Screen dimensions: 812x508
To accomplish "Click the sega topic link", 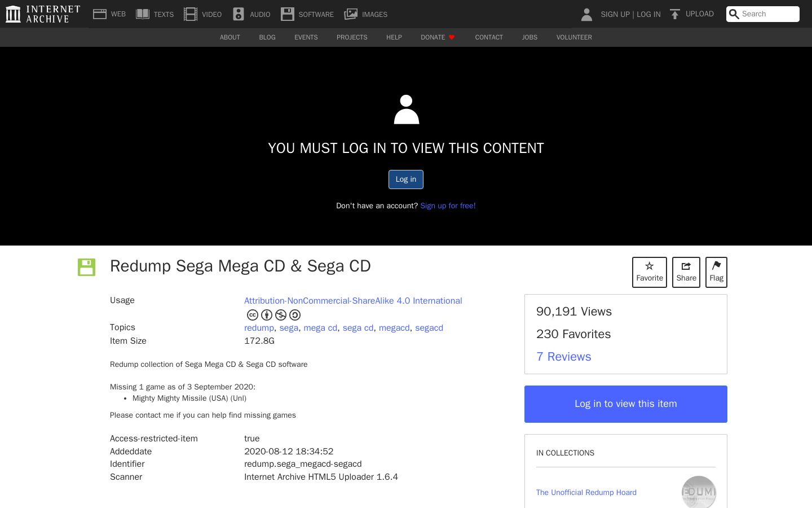I will click(x=289, y=328).
